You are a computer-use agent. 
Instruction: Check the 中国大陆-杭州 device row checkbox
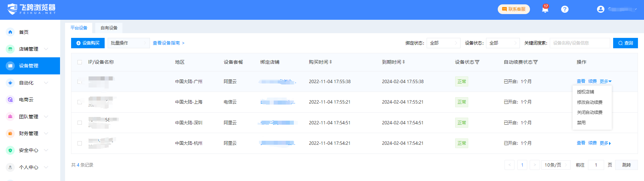[79, 143]
